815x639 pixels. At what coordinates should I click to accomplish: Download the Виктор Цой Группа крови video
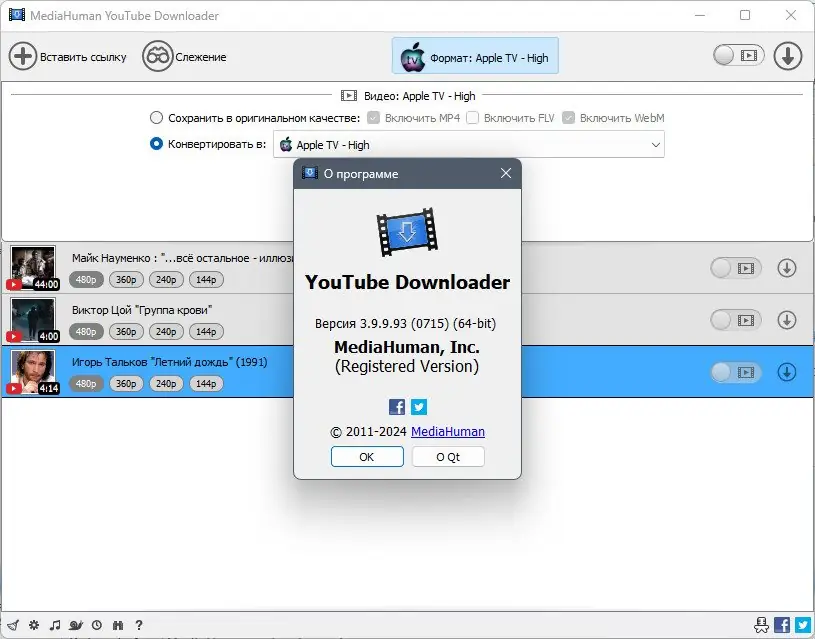click(x=787, y=320)
